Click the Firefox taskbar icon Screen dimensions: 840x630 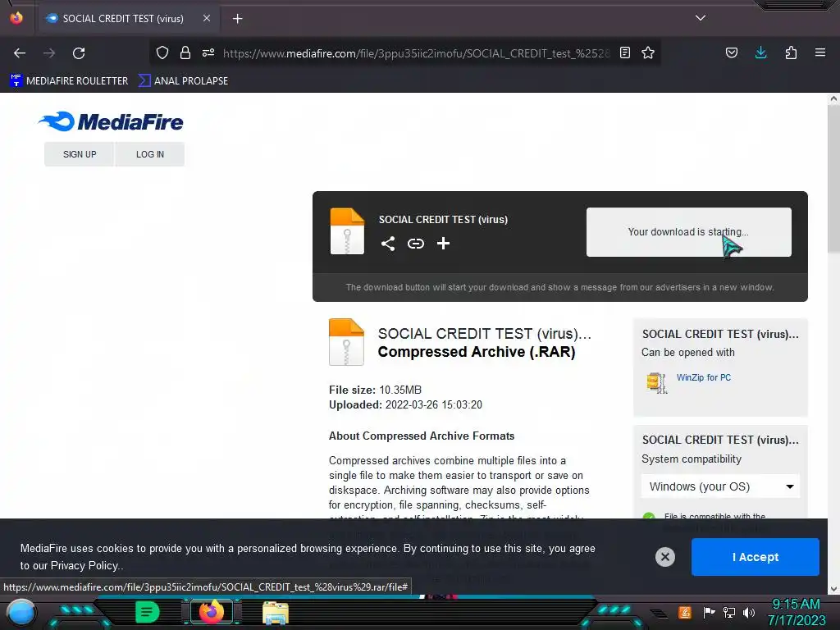tap(212, 612)
